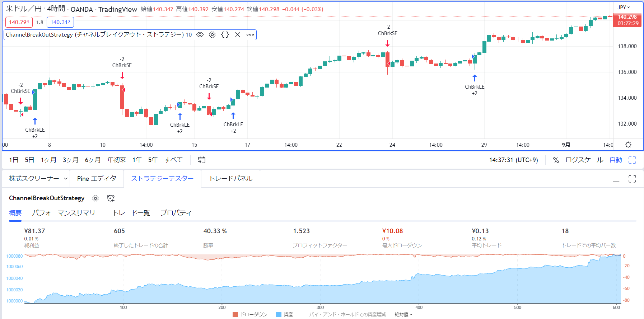Screen dimensions: 644x319
Task: Select the 1日 time range
Action: (14, 160)
